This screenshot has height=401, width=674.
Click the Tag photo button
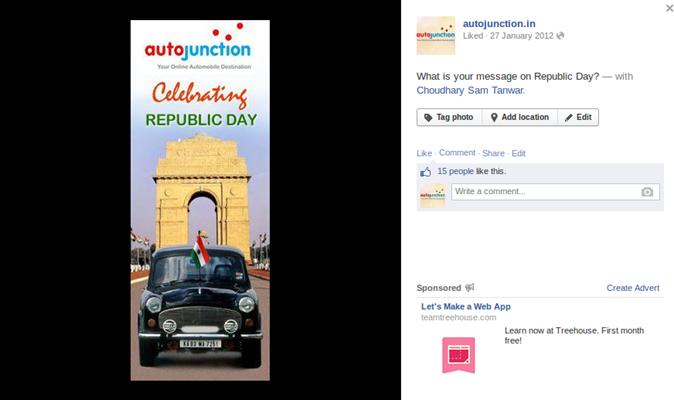pos(449,117)
